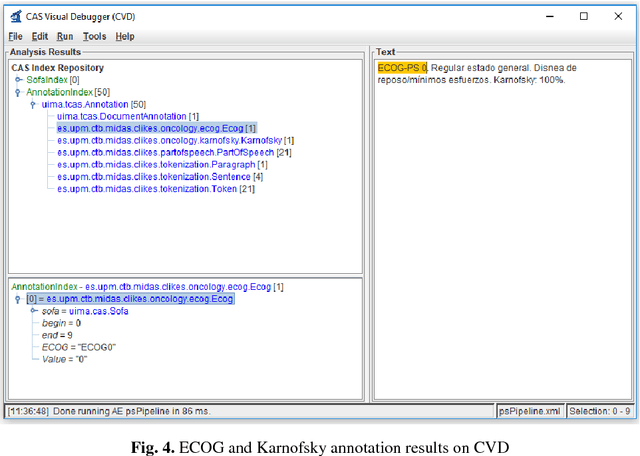640x456 pixels.
Task: Maximize the CAS Visual Debugger window
Action: click(x=584, y=16)
